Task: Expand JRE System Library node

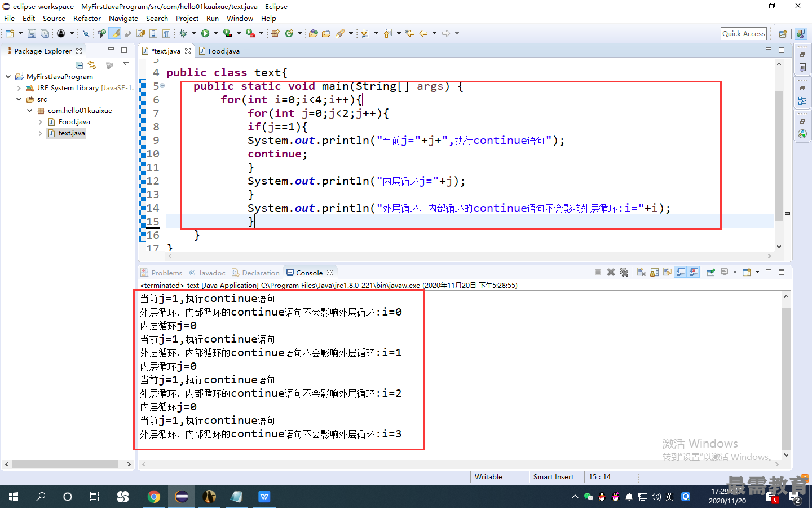Action: [x=19, y=88]
